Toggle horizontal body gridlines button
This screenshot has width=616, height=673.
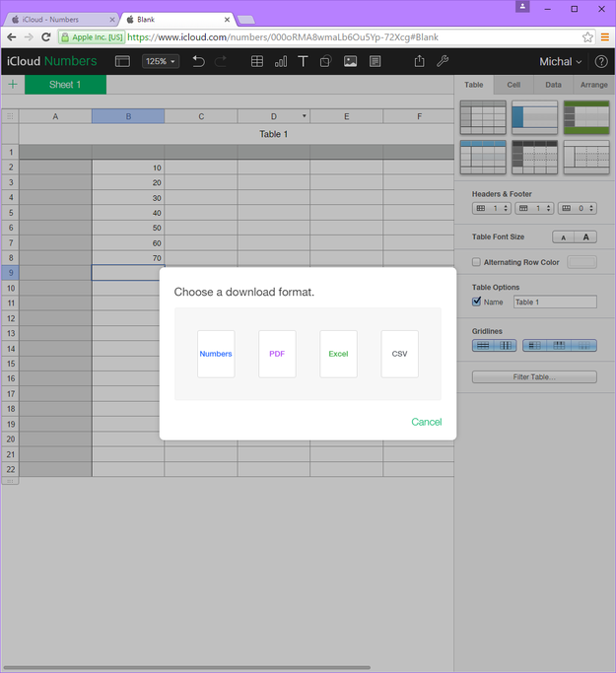click(483, 345)
